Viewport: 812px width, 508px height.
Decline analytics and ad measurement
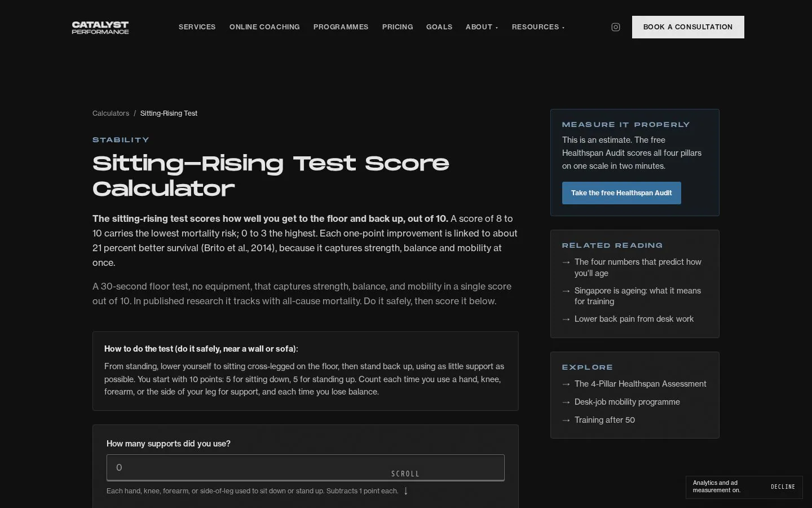[783, 487]
